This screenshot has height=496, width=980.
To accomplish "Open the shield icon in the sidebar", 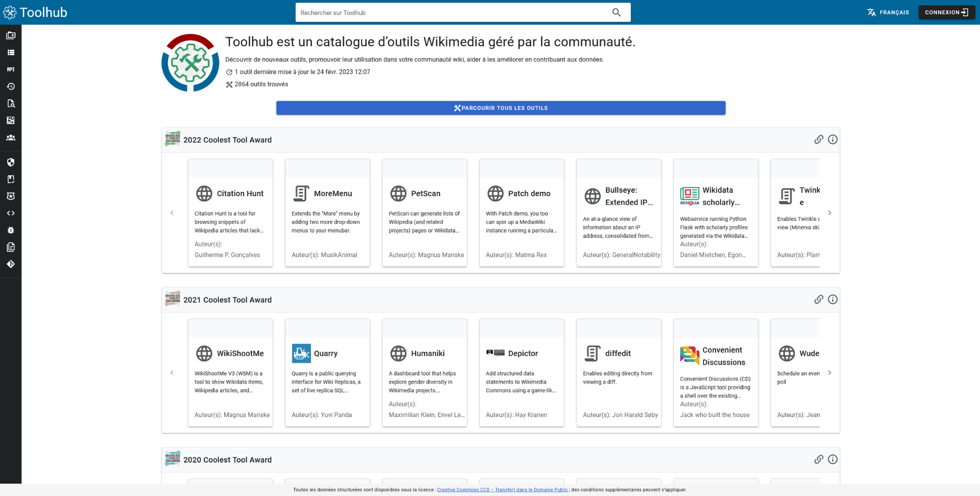I will pos(11,162).
